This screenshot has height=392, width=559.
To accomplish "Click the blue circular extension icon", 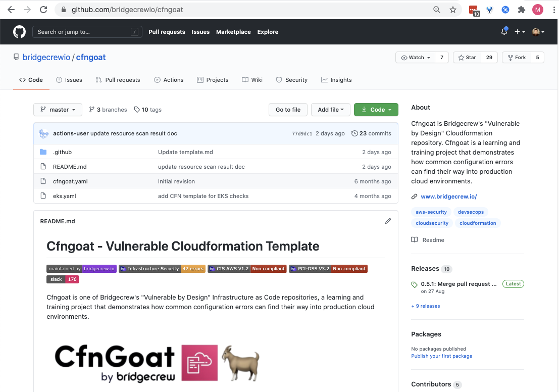I will tap(505, 10).
